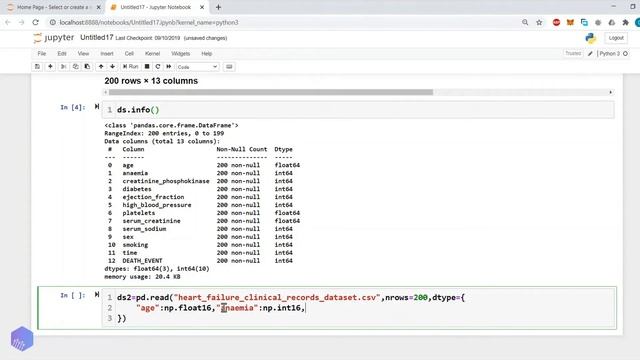Open the Kernel menu
This screenshot has height=360, width=640.
(x=152, y=53)
